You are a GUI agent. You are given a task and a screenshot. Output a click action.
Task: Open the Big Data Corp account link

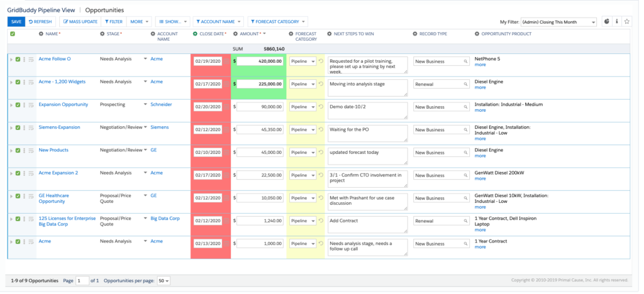(x=165, y=219)
